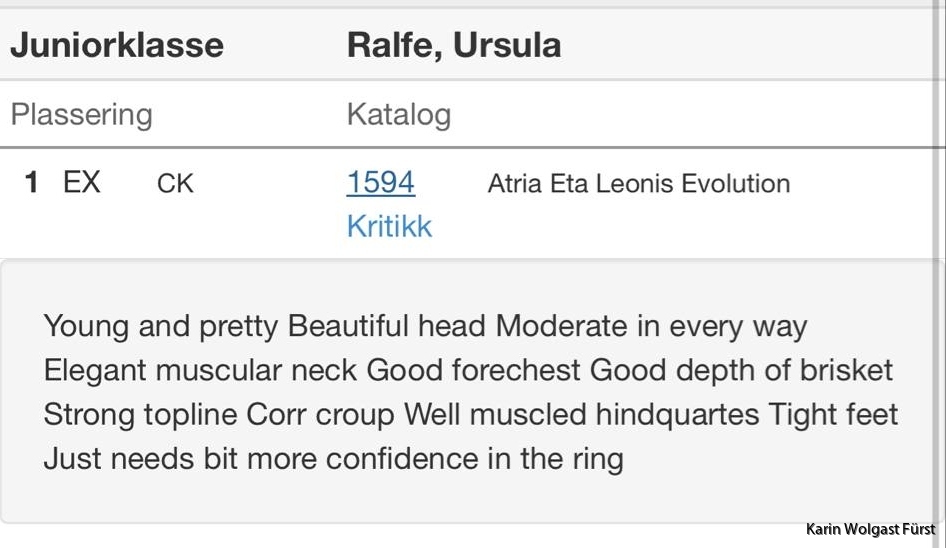Click the EX quality rating

click(x=81, y=182)
